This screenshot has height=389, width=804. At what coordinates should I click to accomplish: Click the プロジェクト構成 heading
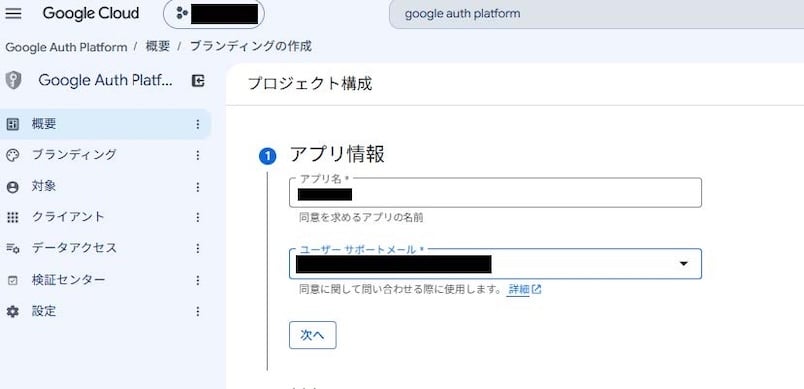pos(310,84)
